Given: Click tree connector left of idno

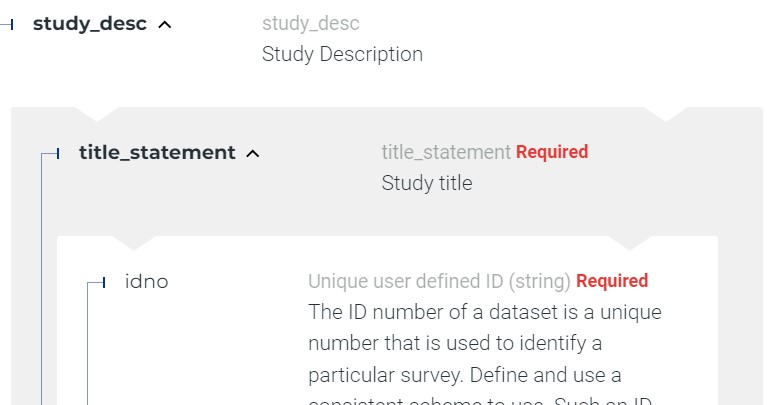Looking at the screenshot, I should pos(97,283).
